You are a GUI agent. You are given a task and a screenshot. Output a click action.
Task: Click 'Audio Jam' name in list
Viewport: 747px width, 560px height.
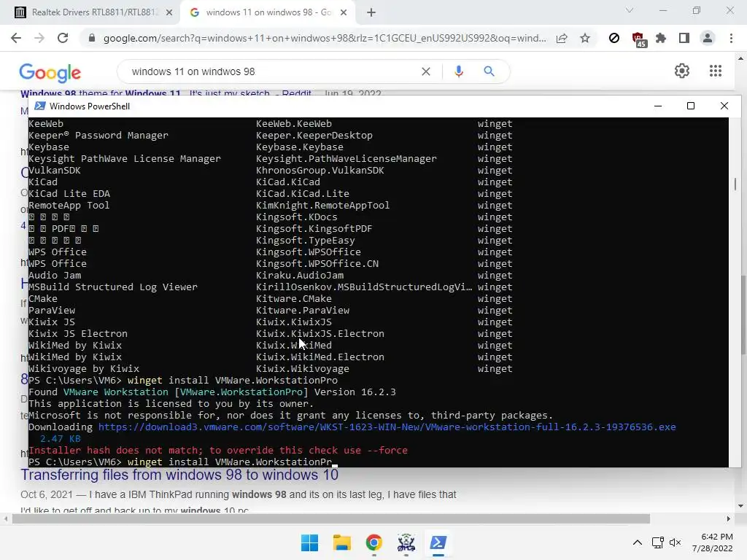pyautogui.click(x=55, y=275)
